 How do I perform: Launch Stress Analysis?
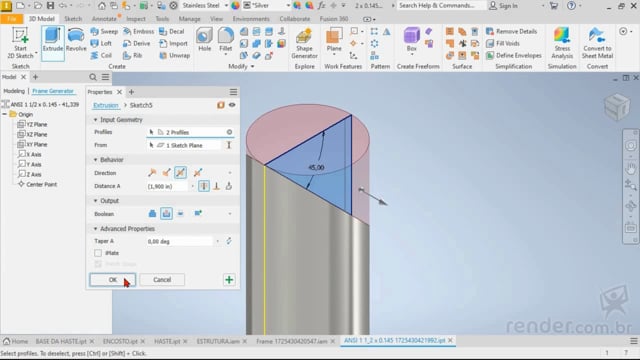click(562, 43)
